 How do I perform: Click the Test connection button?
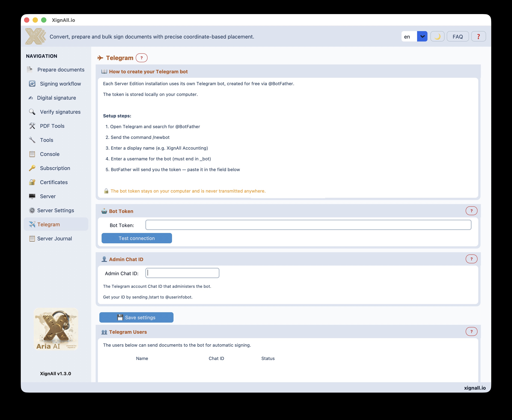coord(137,238)
